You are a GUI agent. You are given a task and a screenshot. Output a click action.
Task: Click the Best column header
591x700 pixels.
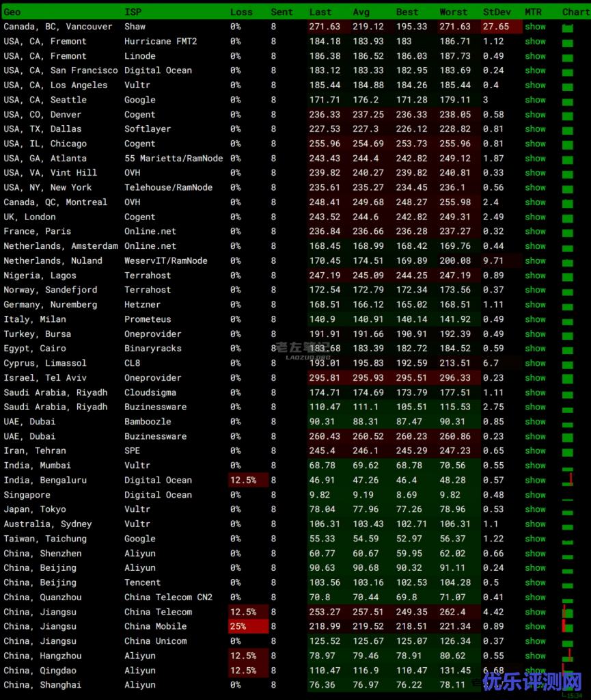[407, 12]
